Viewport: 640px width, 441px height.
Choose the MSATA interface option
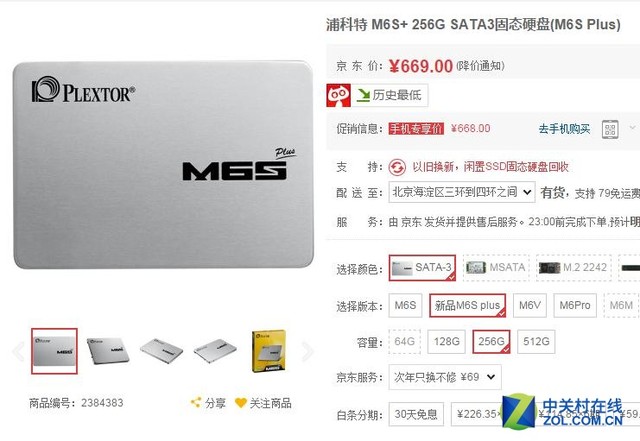[x=496, y=267]
